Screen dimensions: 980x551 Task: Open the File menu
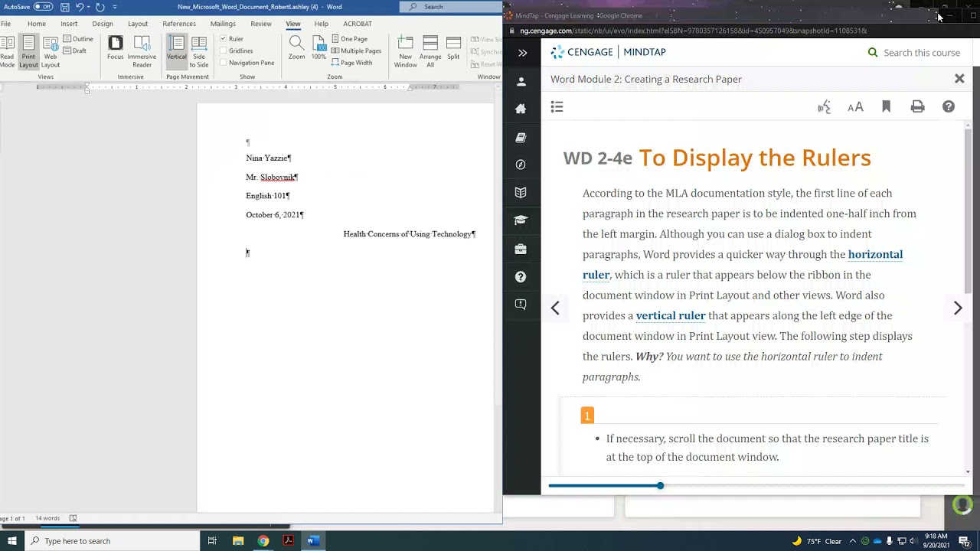[6, 24]
